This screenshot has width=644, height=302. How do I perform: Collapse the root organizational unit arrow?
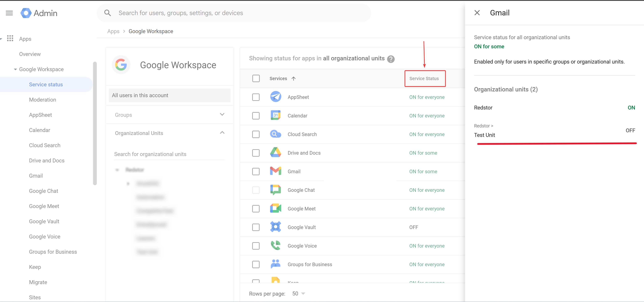[x=117, y=170]
